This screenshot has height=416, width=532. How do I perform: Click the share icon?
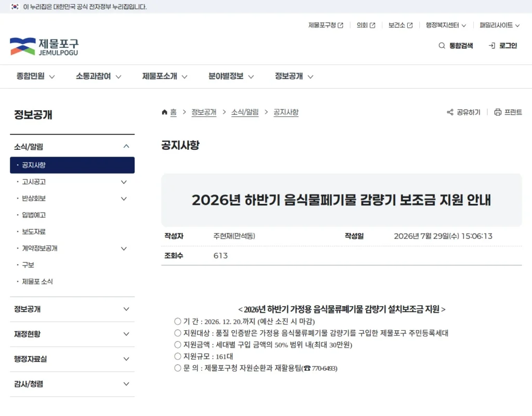pyautogui.click(x=450, y=112)
